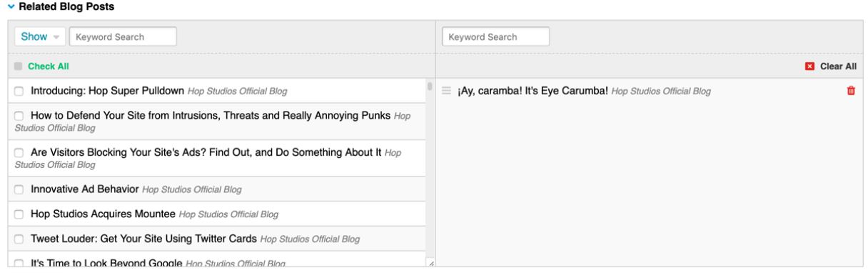This screenshot has height=273, width=868.
Task: Delete the ¡Ay, caramba! selected entry
Action: click(850, 91)
